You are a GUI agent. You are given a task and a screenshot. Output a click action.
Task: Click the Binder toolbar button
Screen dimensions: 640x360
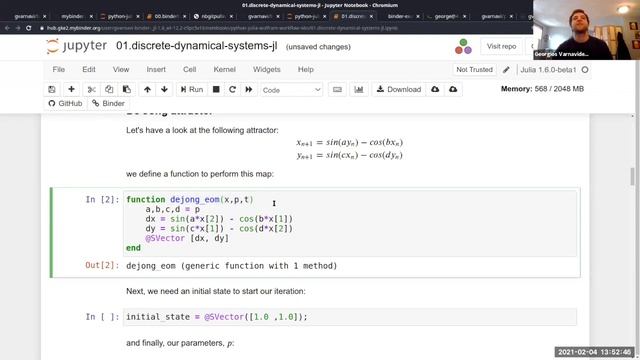(x=108, y=103)
